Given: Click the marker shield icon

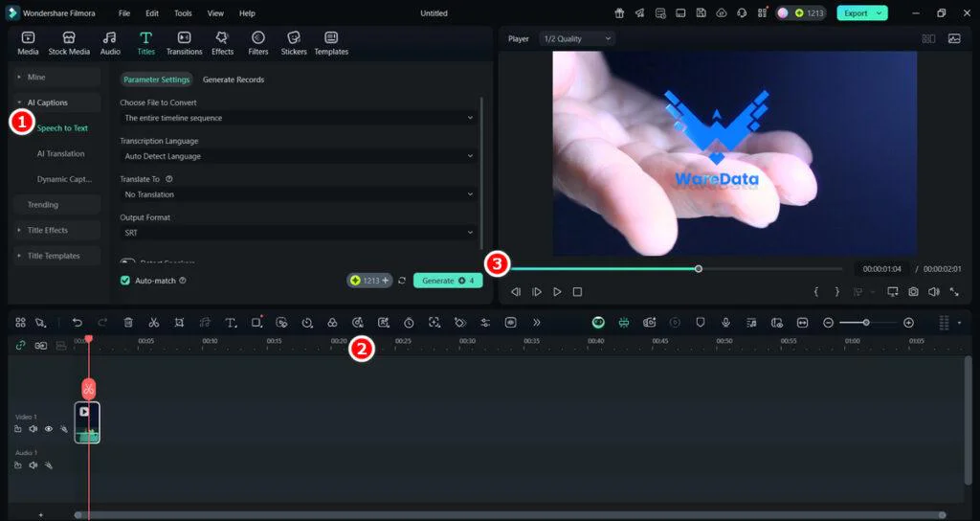Looking at the screenshot, I should click(701, 323).
